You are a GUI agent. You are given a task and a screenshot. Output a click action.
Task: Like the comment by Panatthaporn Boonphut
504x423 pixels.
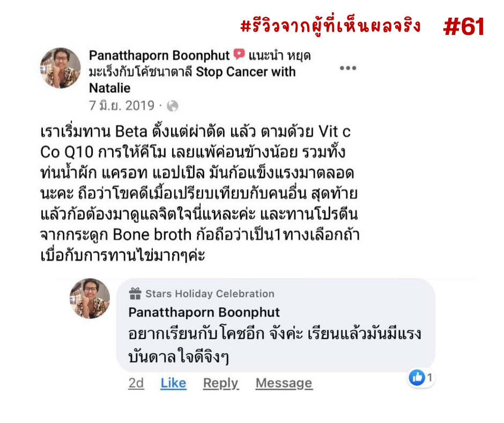173,383
